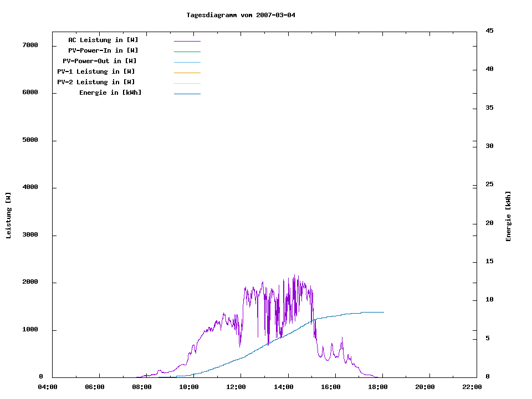This screenshot has height=399, width=532.
Task: Click the Energie in [kWh] legend entry
Action: (x=110, y=93)
